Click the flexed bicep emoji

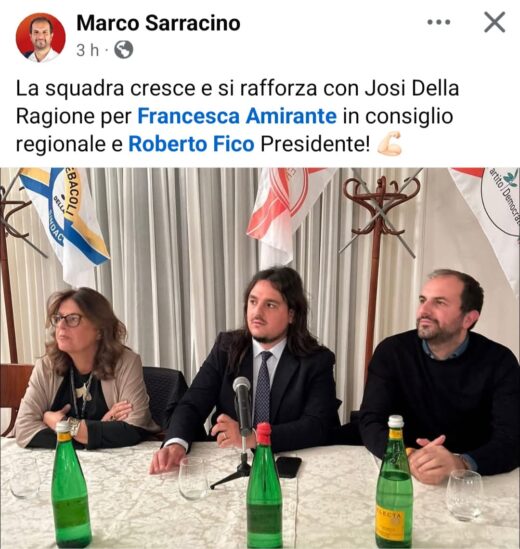coord(389,143)
